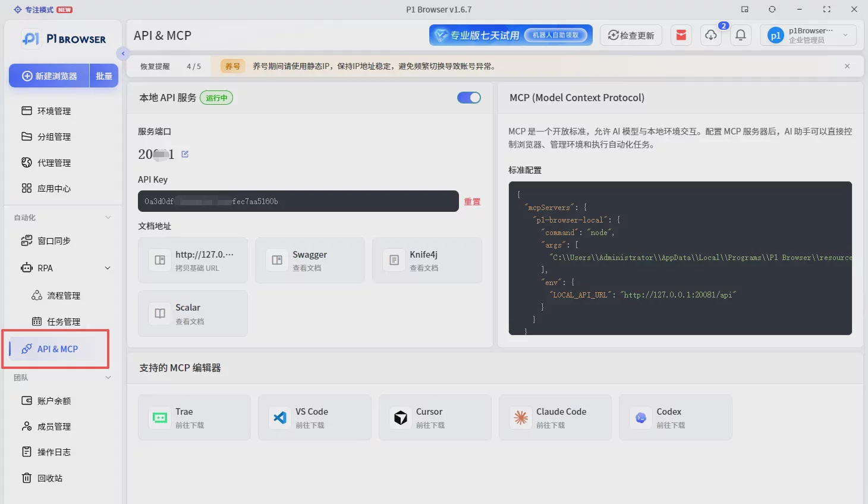The image size is (868, 504).
Task: Open the notifications bell icon
Action: (x=741, y=35)
